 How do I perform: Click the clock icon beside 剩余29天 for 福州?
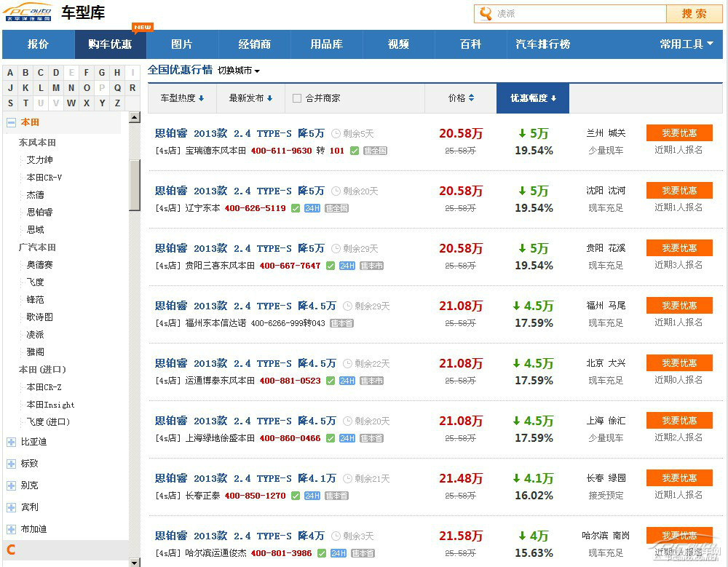click(x=347, y=306)
